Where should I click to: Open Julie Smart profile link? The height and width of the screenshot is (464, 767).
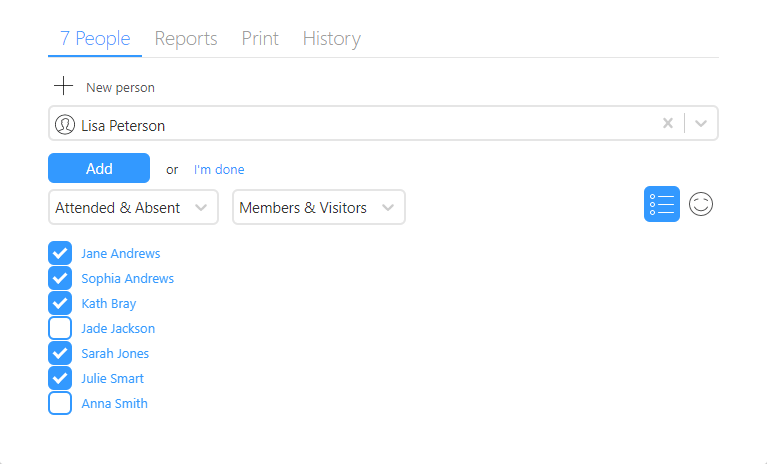click(x=113, y=378)
